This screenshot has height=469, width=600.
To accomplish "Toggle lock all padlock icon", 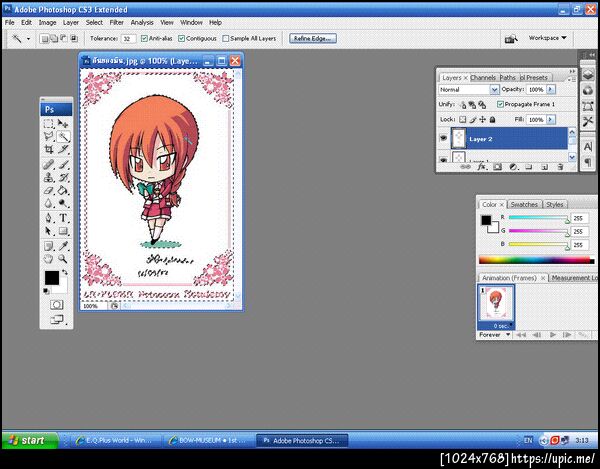I will pyautogui.click(x=492, y=119).
